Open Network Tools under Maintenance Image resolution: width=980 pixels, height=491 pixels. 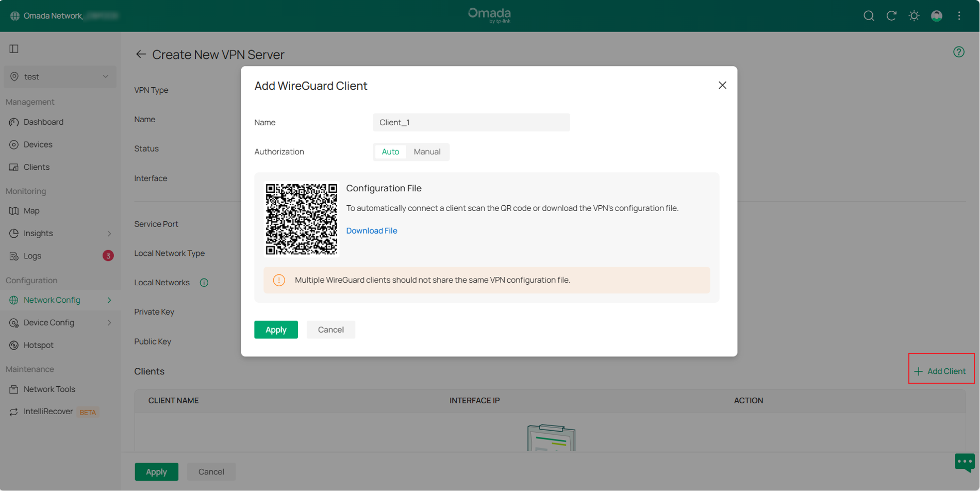click(x=49, y=389)
